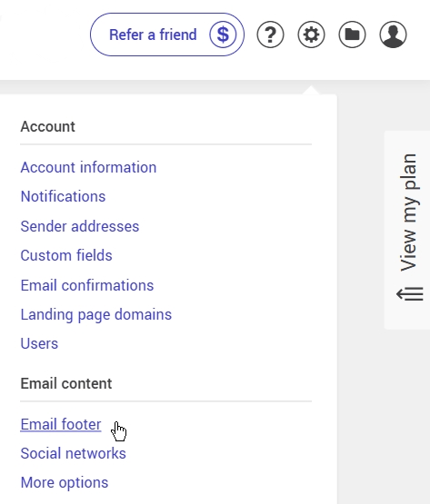Screen dimensions: 430x504
Task: Click the View my plan arrow icon
Action: tap(410, 294)
